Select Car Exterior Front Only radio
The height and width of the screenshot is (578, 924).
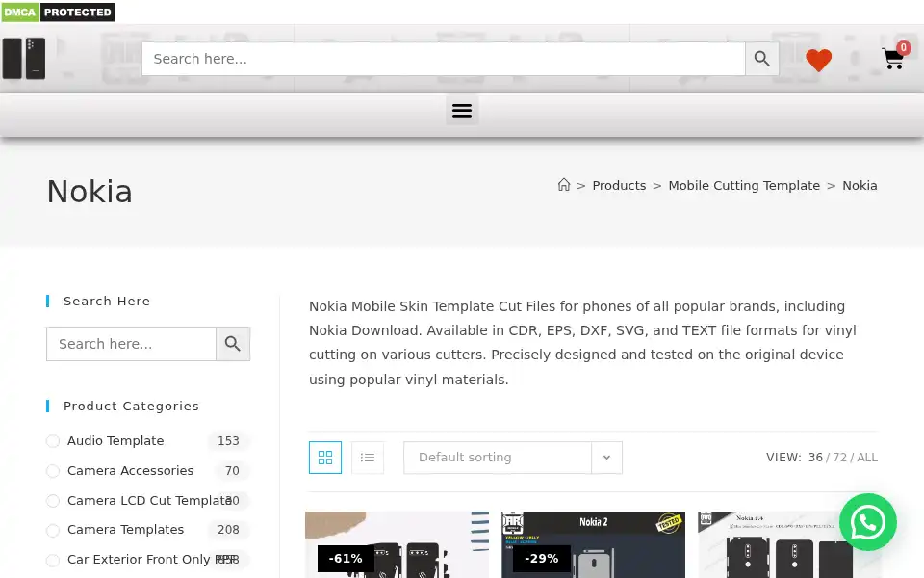[x=53, y=560]
